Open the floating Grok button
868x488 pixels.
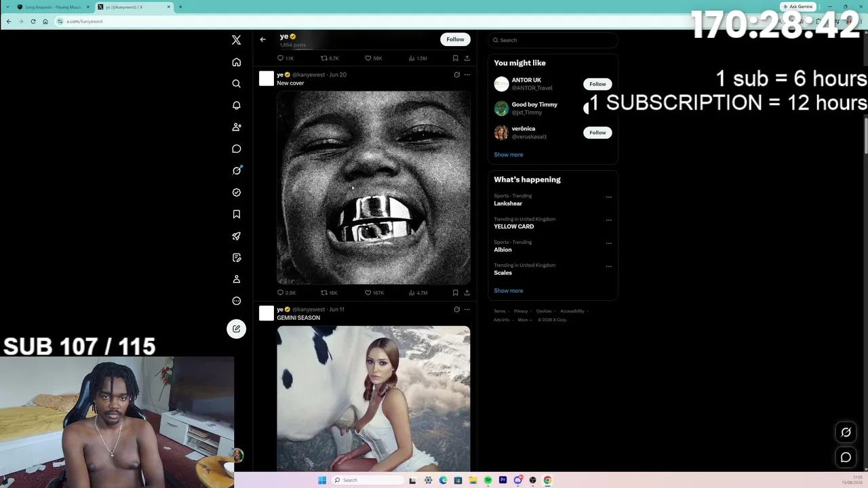846,432
